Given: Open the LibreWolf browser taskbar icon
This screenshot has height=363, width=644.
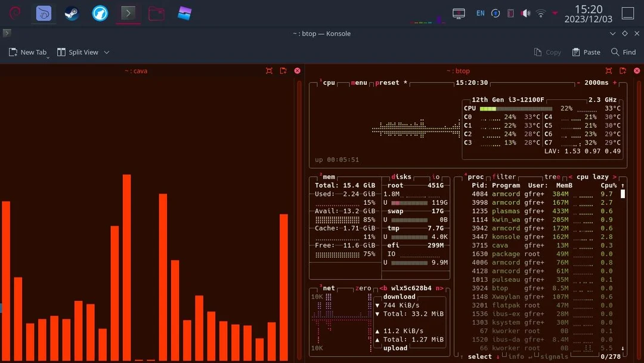Looking at the screenshot, I should point(99,13).
